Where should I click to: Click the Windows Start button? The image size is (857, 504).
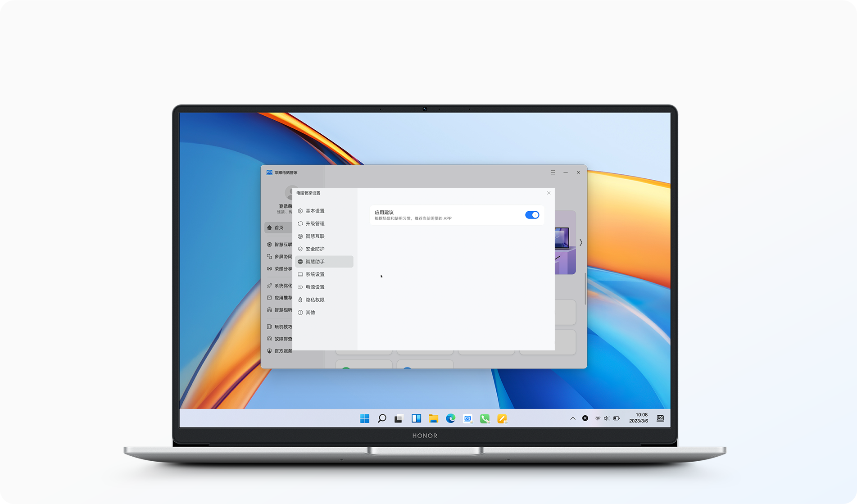pos(365,418)
